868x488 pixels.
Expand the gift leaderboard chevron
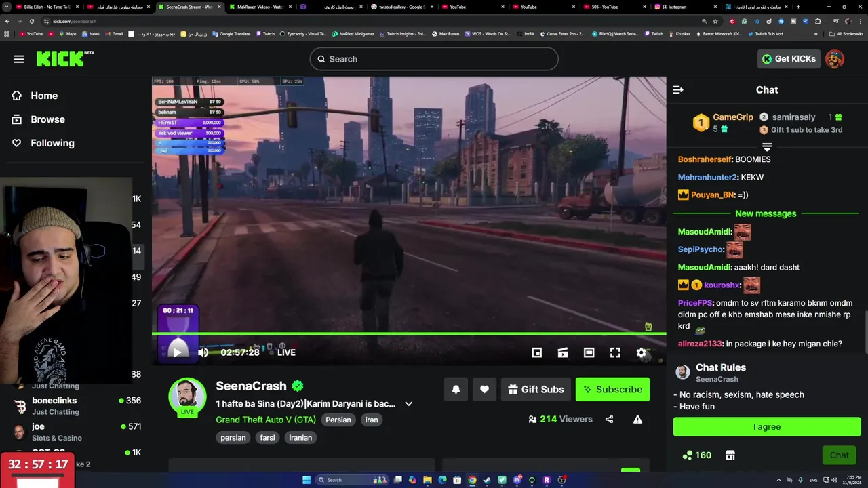coord(767,146)
